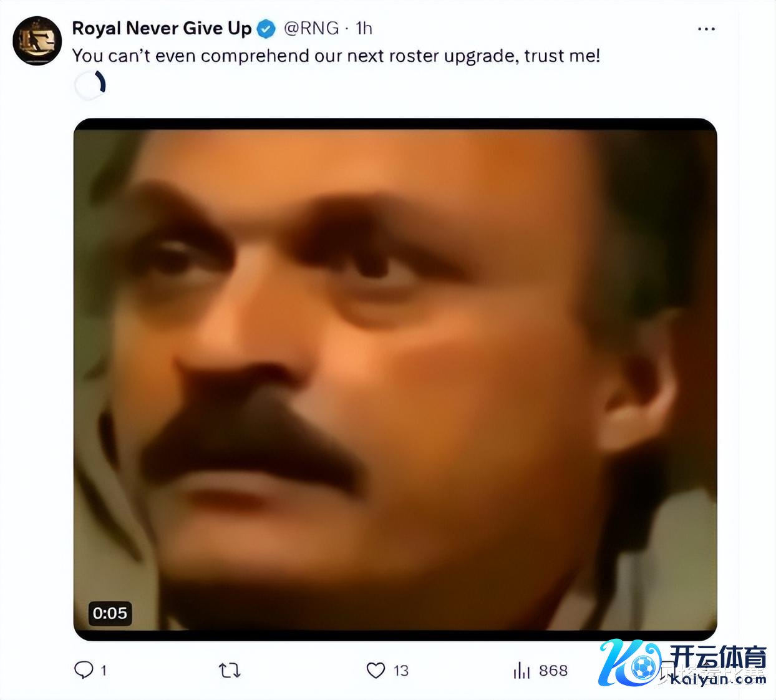Screen dimensions: 776x700
Task: Click the @RNG handle
Action: coord(311,28)
